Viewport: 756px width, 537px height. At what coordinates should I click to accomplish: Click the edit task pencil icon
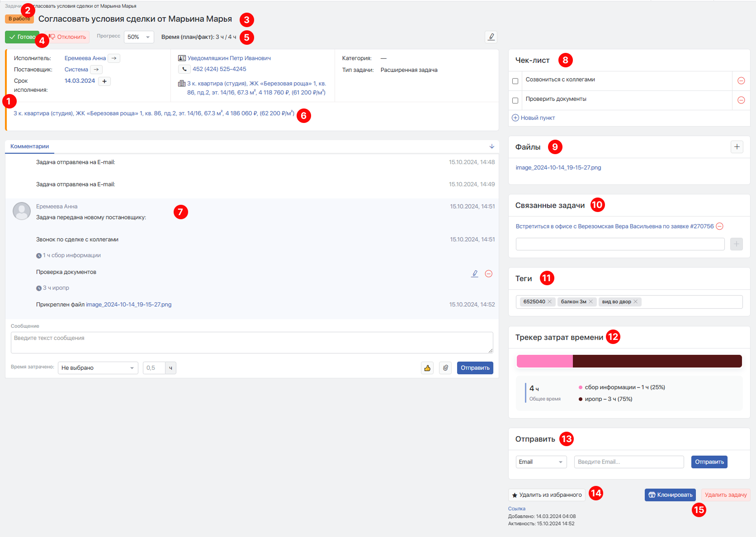[x=491, y=37]
